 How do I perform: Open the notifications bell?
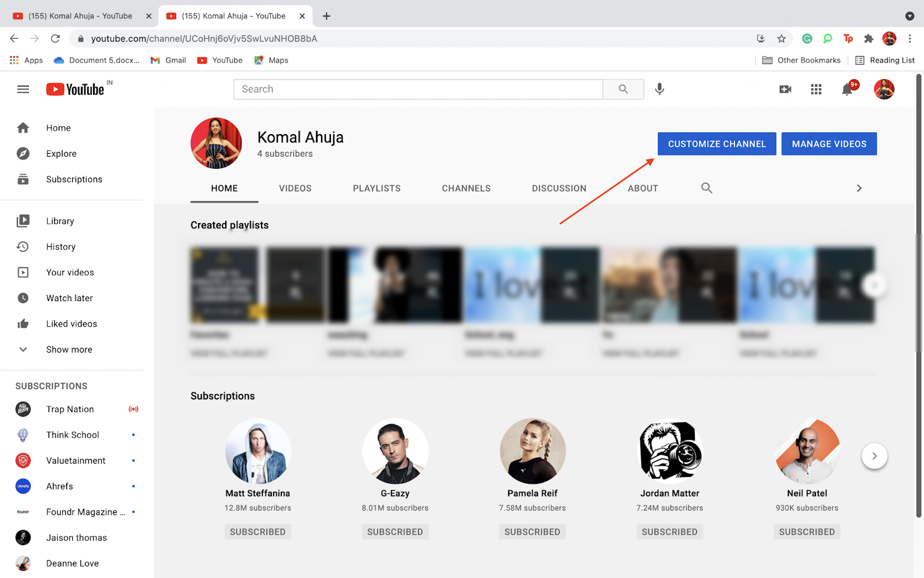pos(847,89)
